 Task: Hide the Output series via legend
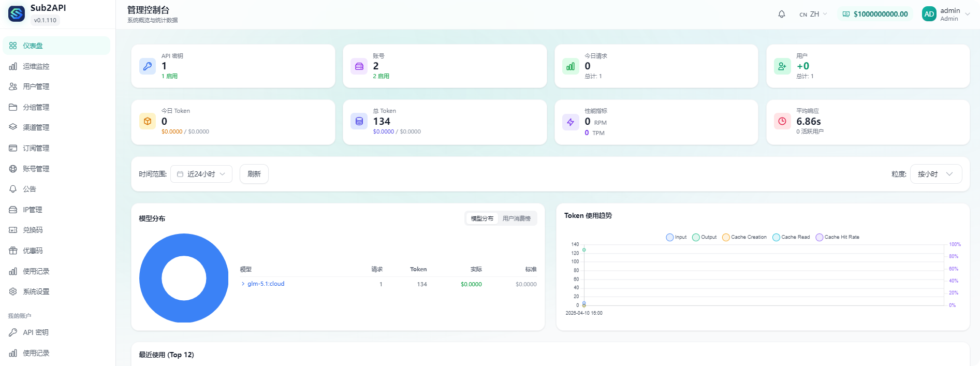pos(704,237)
